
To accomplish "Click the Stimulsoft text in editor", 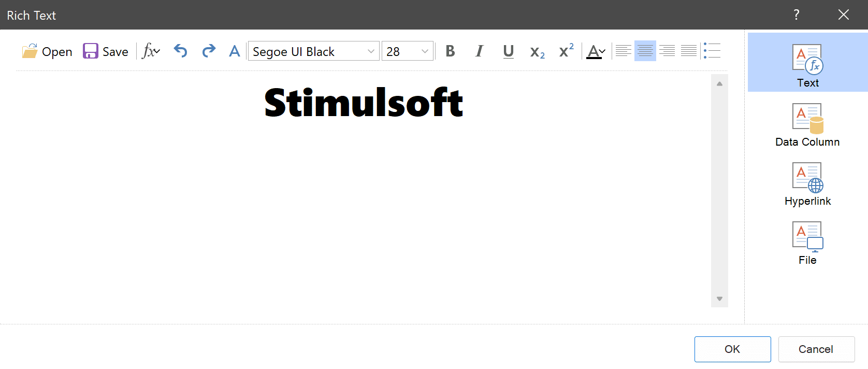I will point(364,103).
